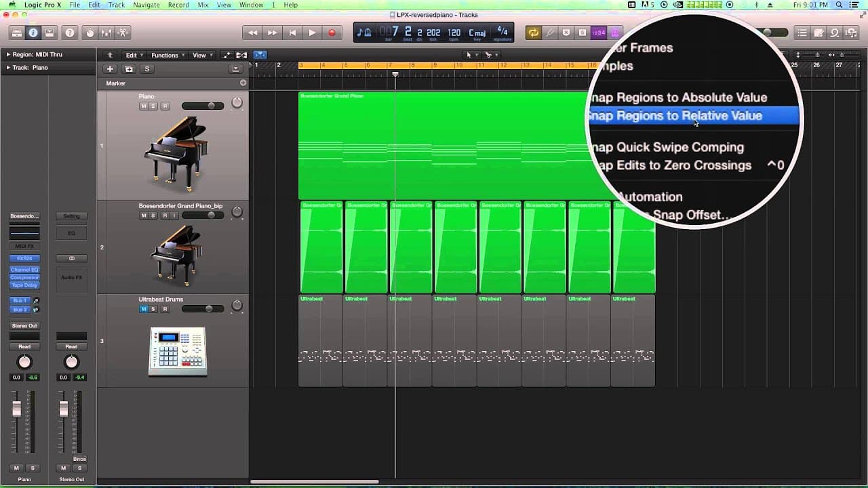Viewport: 868px width, 488px height.
Task: Solo the Piano track
Action: pyautogui.click(x=153, y=106)
